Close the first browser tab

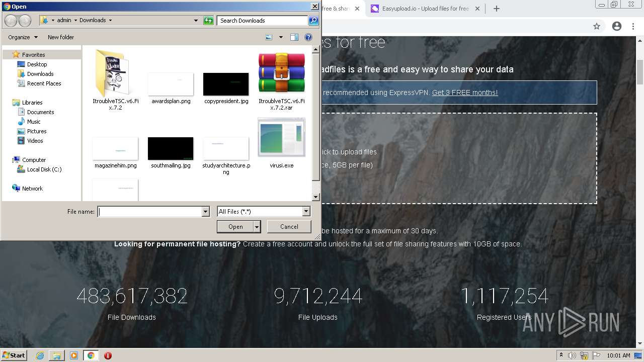point(357,9)
